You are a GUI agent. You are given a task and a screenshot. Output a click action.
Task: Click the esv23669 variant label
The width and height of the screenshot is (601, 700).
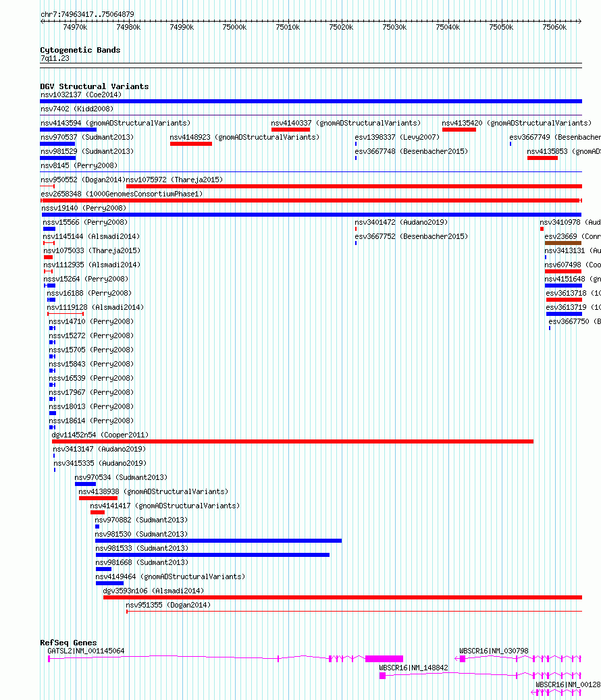pos(573,237)
